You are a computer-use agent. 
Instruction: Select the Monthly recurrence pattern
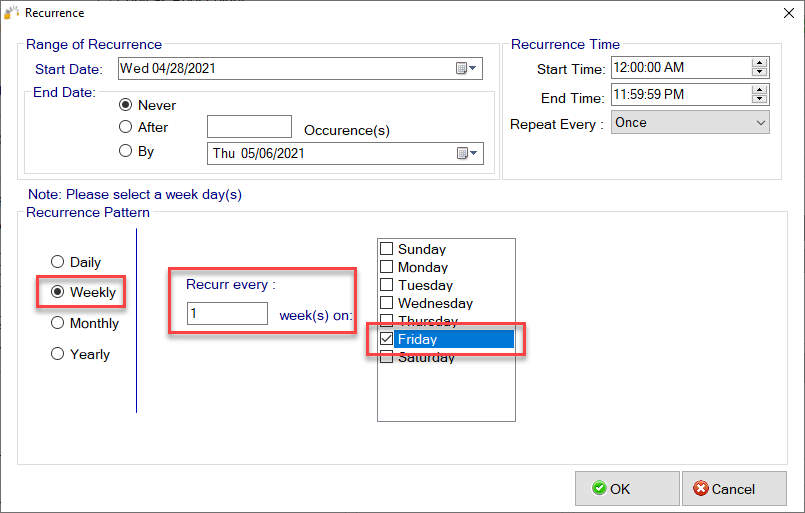[x=57, y=323]
